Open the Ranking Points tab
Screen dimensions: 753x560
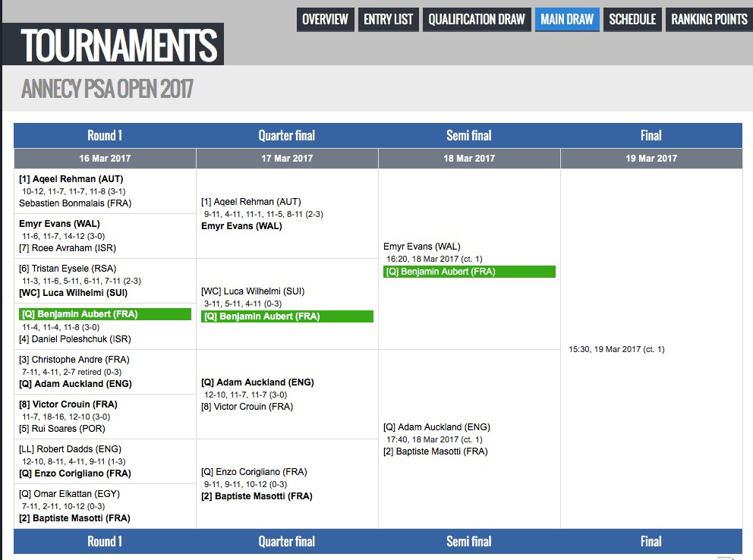click(x=709, y=20)
